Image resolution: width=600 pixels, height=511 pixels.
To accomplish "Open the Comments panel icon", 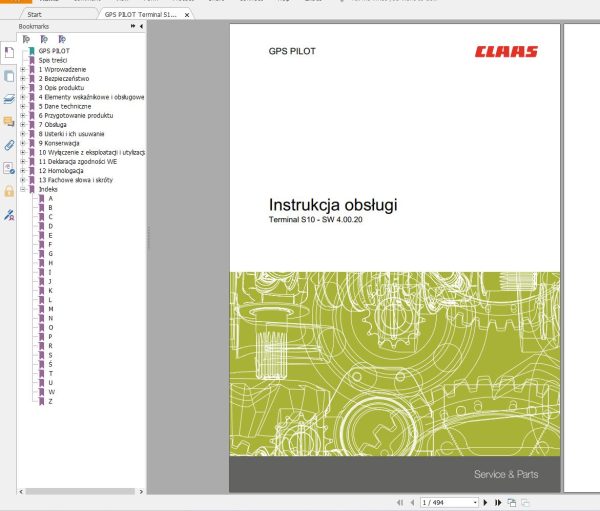I will pos(9,122).
